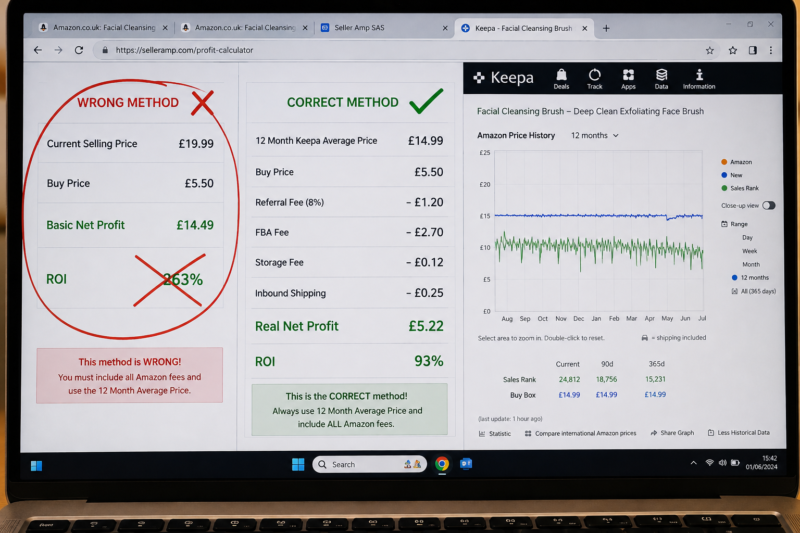
Task: Toggle the New series in legend
Action: pyautogui.click(x=732, y=175)
